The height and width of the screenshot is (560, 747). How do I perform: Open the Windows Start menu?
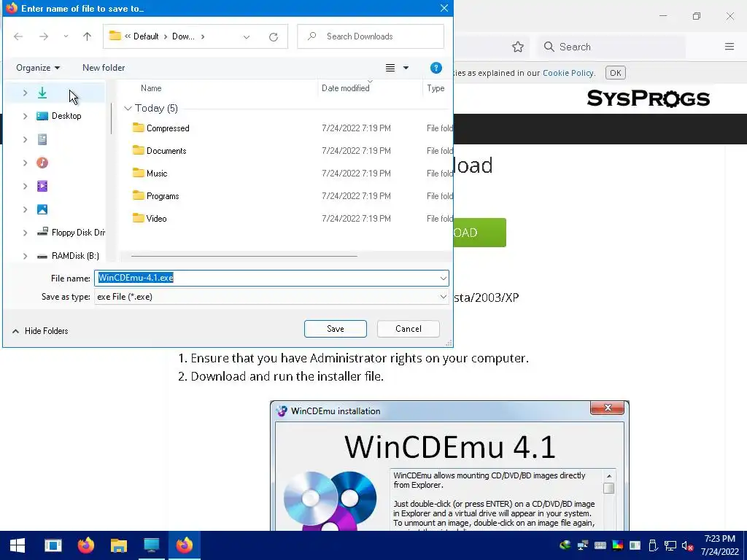tap(18, 545)
